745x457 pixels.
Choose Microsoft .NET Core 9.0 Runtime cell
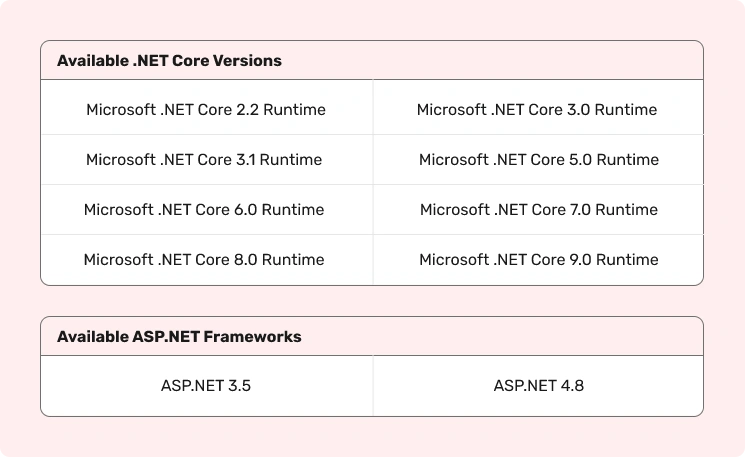click(x=539, y=260)
